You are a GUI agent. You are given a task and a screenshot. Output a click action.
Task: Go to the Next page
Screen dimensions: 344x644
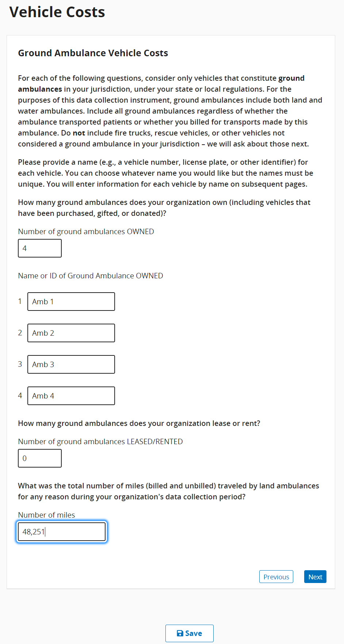point(315,577)
